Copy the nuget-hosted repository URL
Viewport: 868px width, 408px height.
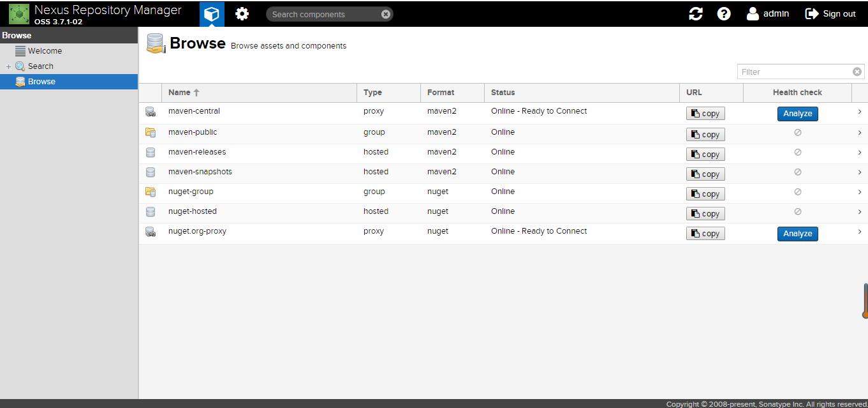705,214
